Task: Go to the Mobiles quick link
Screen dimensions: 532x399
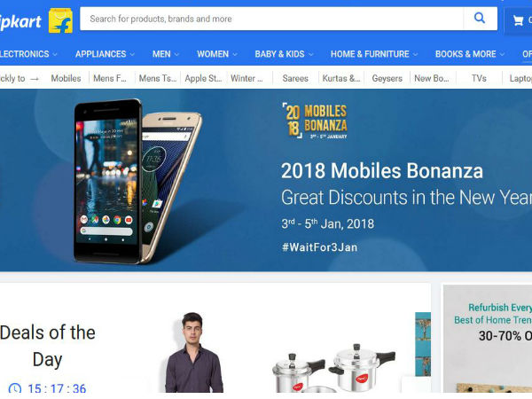Action: pyautogui.click(x=66, y=78)
